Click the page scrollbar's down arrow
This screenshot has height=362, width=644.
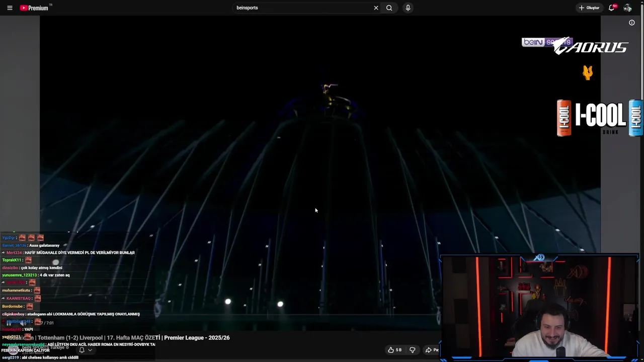[641, 359]
